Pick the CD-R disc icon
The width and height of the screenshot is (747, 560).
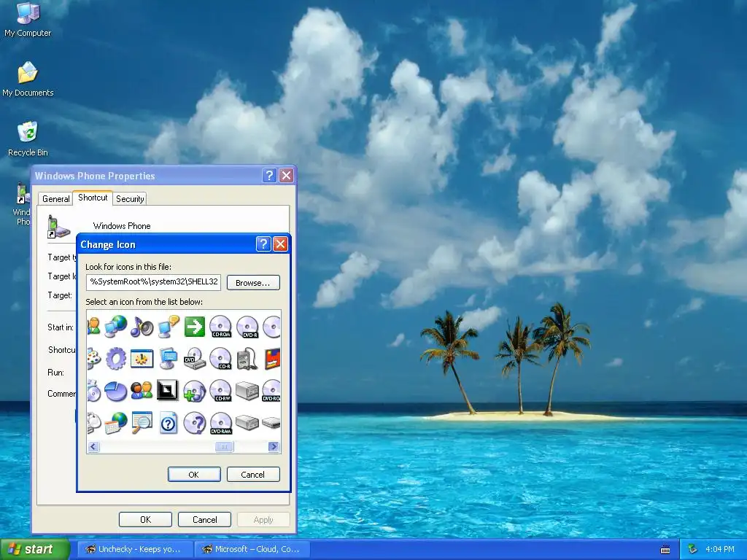[220, 359]
